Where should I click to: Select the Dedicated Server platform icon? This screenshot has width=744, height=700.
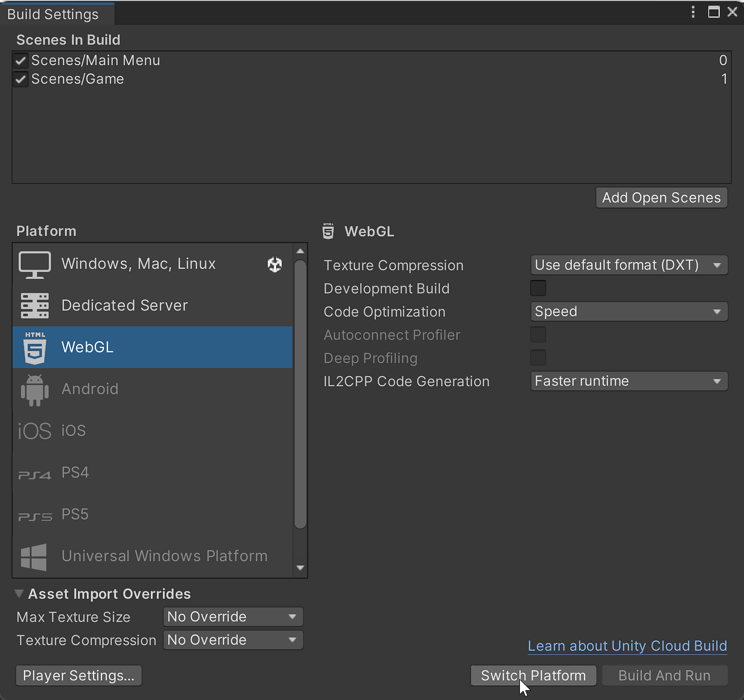(x=34, y=306)
